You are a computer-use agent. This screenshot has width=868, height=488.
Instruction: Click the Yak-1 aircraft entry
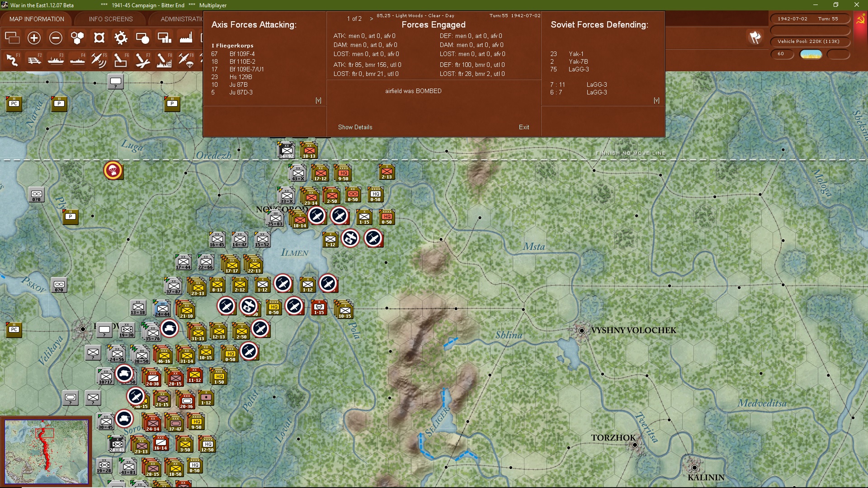[576, 54]
